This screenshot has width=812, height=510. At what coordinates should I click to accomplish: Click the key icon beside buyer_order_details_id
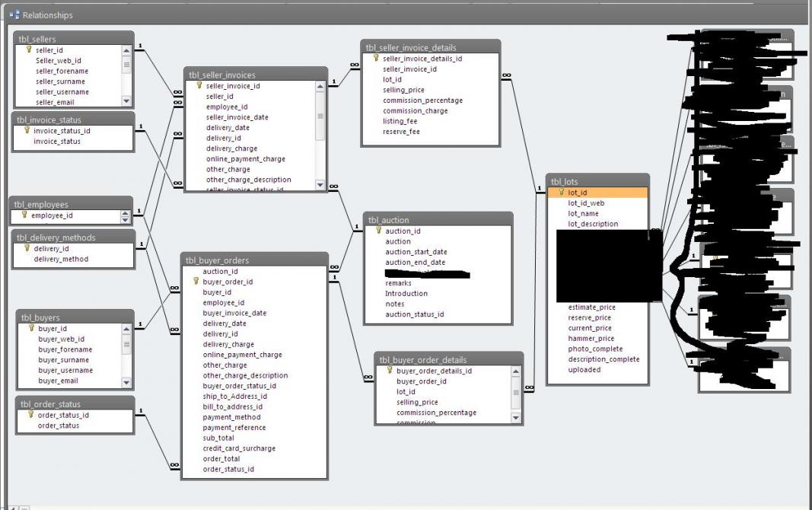[390, 370]
